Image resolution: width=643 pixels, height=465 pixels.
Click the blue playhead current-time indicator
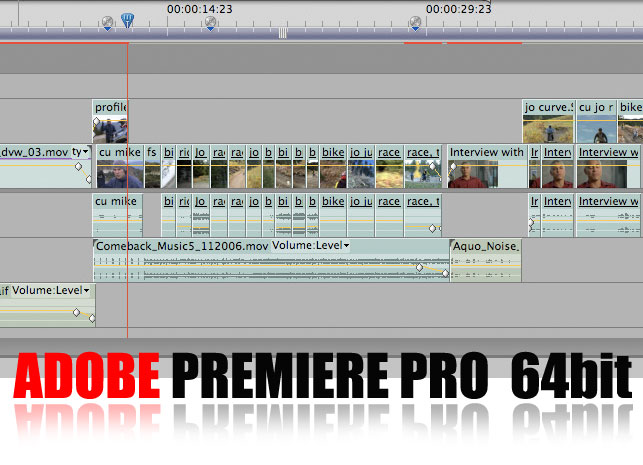click(128, 20)
